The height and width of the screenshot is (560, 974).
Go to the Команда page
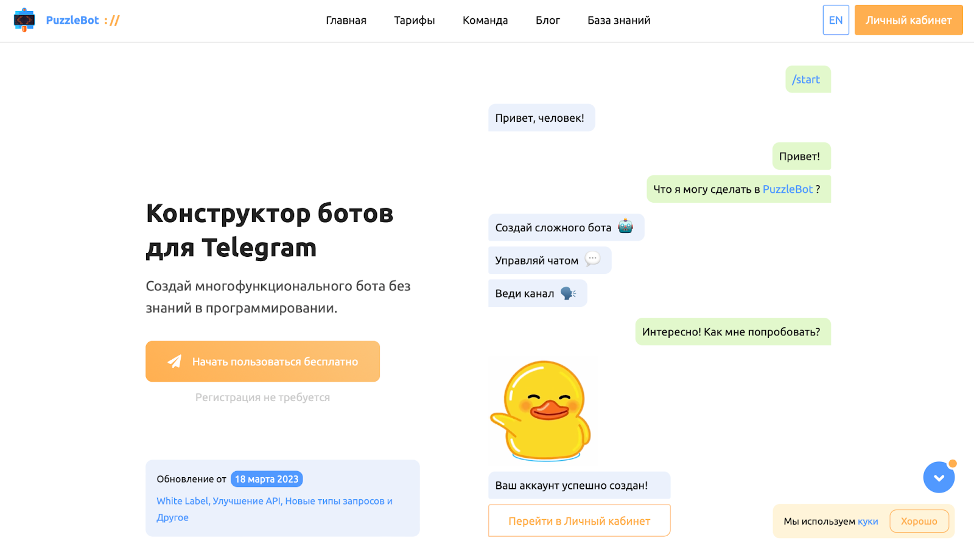click(485, 20)
